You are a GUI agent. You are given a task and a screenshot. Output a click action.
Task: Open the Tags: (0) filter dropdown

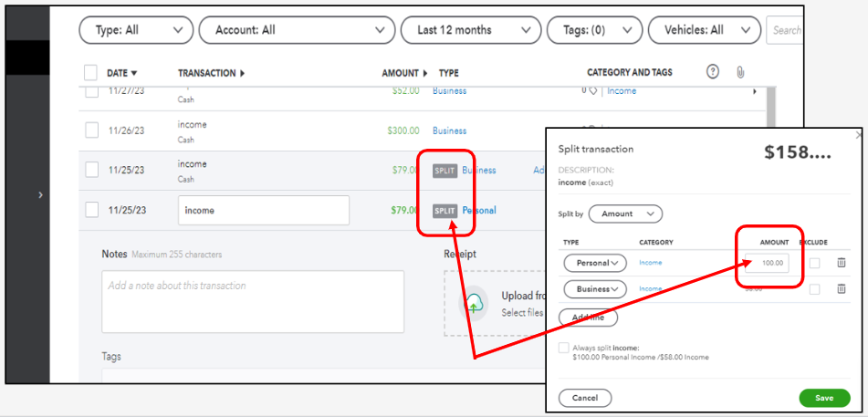(594, 30)
